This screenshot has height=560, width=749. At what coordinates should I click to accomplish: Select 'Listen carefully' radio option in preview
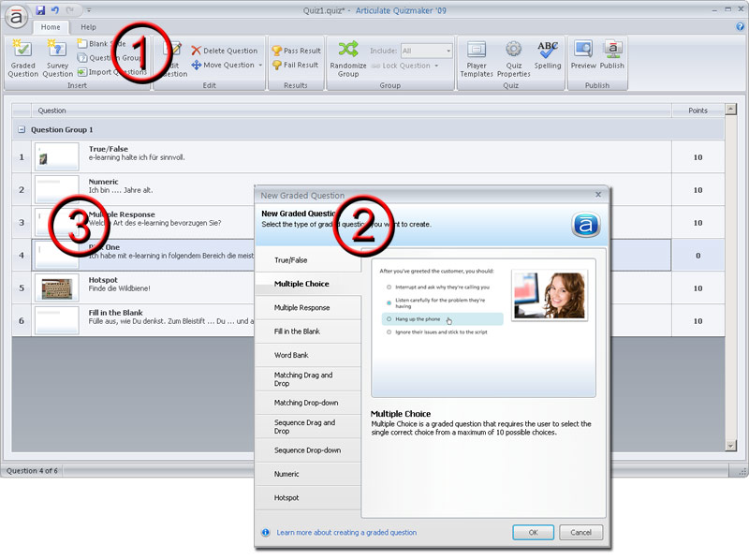(389, 303)
